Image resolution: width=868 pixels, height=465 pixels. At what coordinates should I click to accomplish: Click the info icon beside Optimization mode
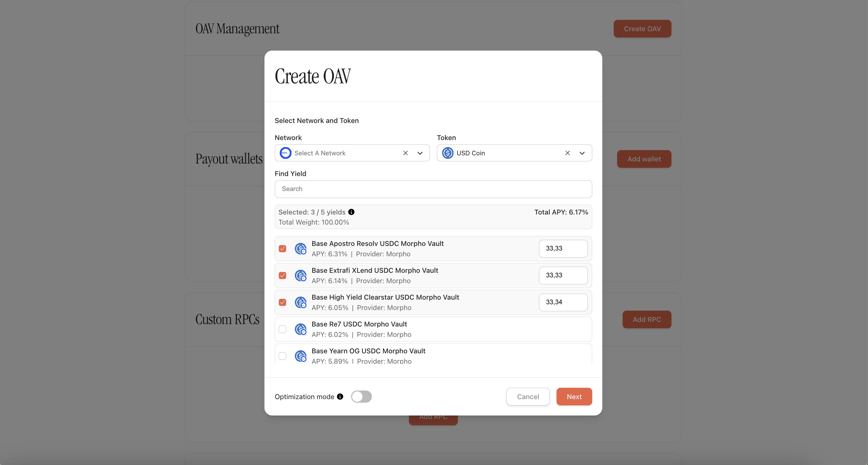[x=340, y=397]
